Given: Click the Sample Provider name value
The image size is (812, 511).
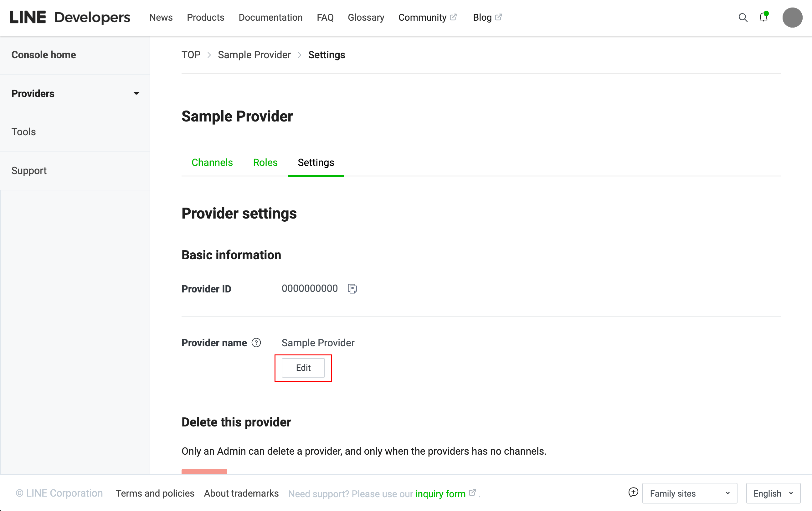Looking at the screenshot, I should 318,343.
